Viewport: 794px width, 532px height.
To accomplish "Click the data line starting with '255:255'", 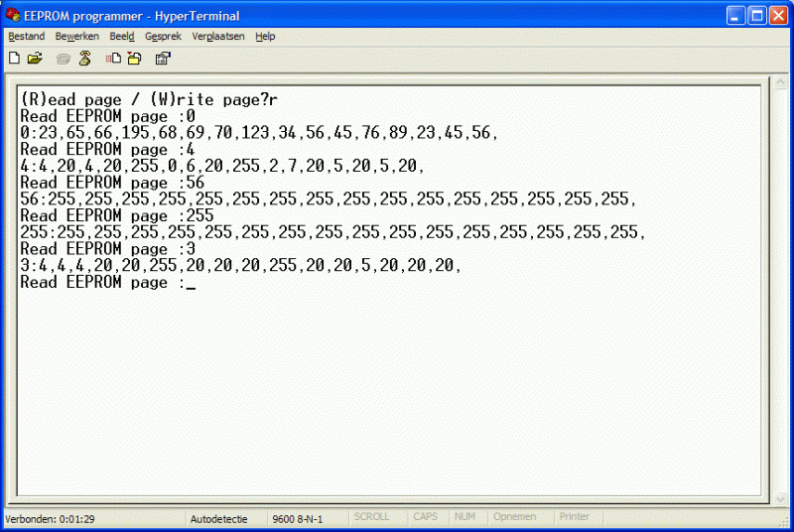I will (332, 233).
